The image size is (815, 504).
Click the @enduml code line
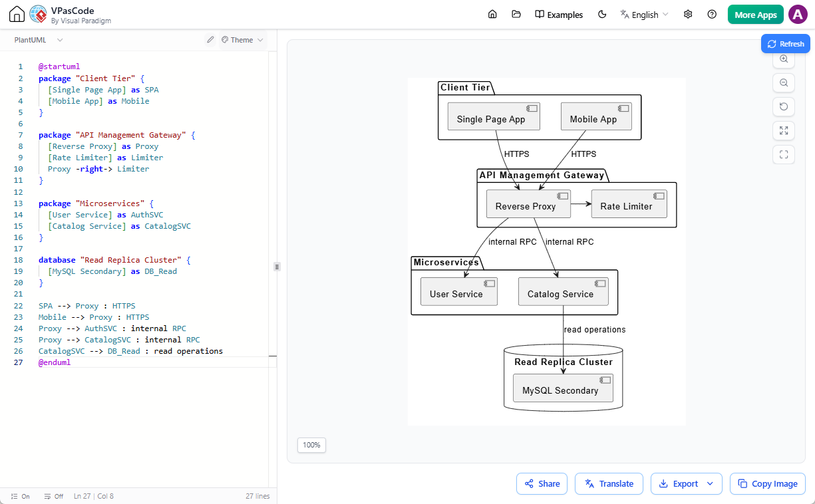(x=55, y=362)
